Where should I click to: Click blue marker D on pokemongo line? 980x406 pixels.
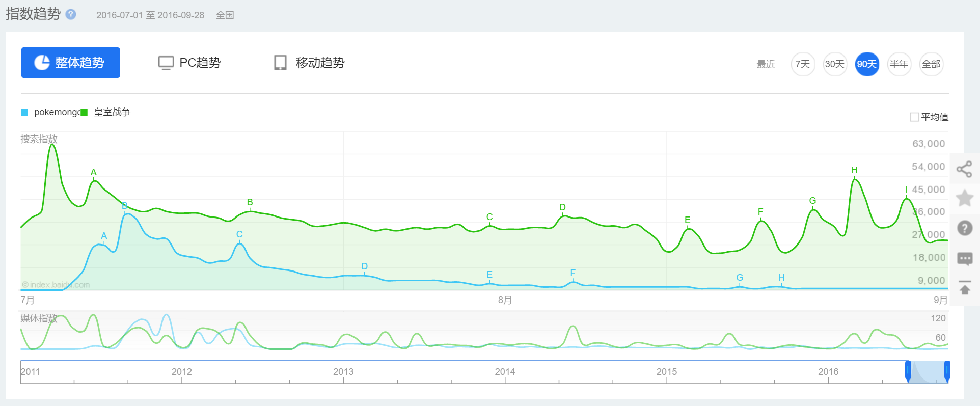364,266
